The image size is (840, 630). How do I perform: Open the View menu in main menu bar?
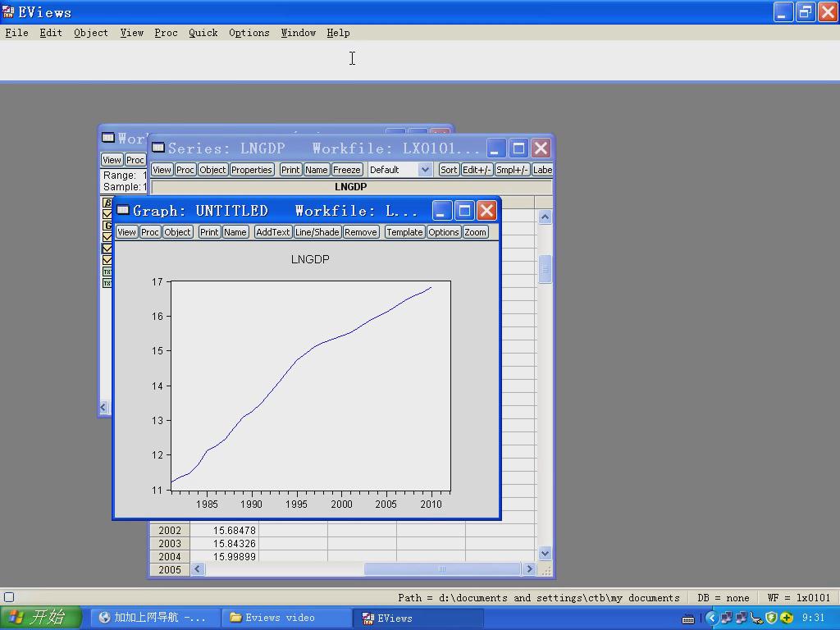click(132, 33)
